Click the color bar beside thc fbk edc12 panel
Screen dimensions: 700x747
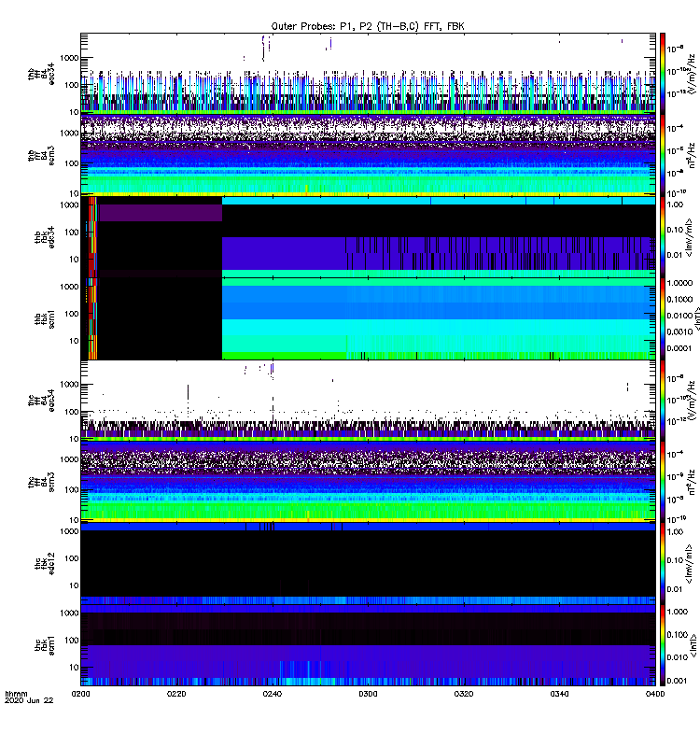(663, 564)
